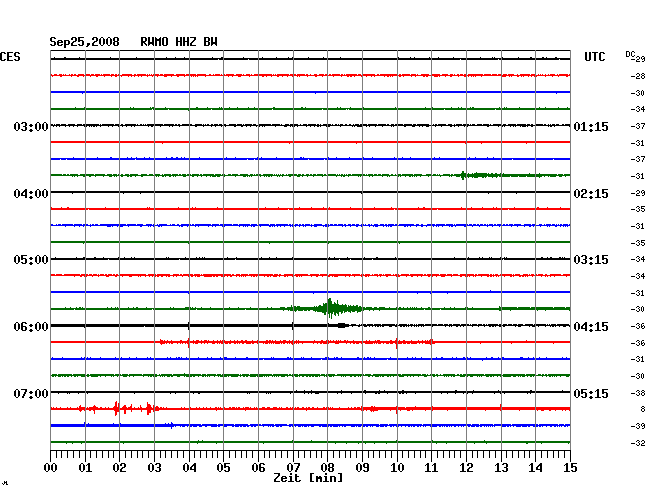650x494 pixels.
Task: Click the 11 minute axis label
Action: tap(432, 468)
